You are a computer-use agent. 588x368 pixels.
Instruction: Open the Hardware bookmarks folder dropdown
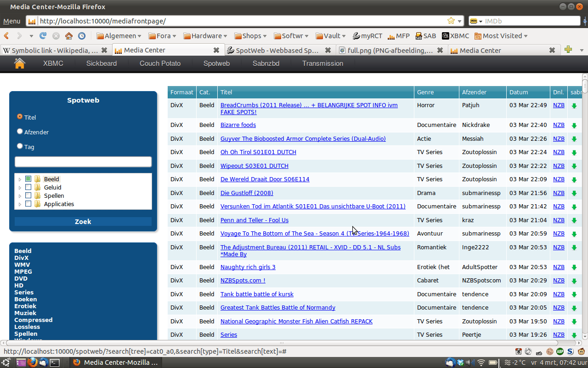pos(205,36)
